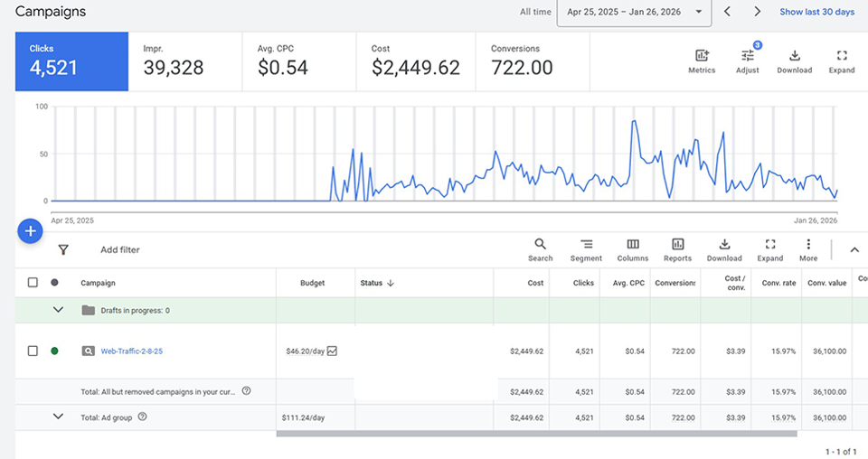Select the Avg. CPC metric card
Viewport: 868px width, 459px height.
[x=299, y=61]
